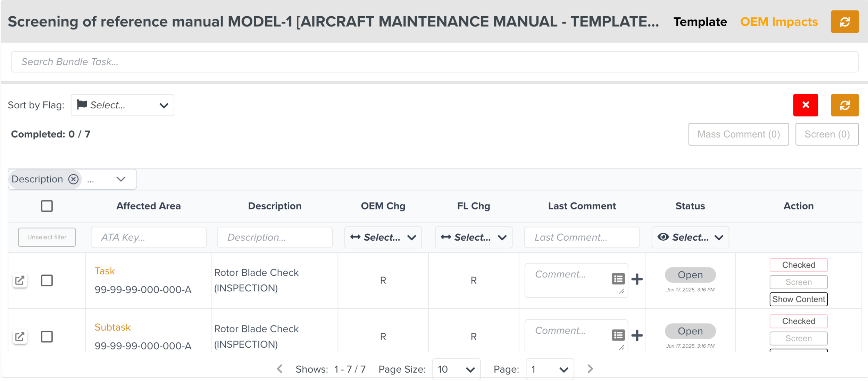Toggle the select-all header checkbox
This screenshot has width=868, height=381.
(x=47, y=206)
